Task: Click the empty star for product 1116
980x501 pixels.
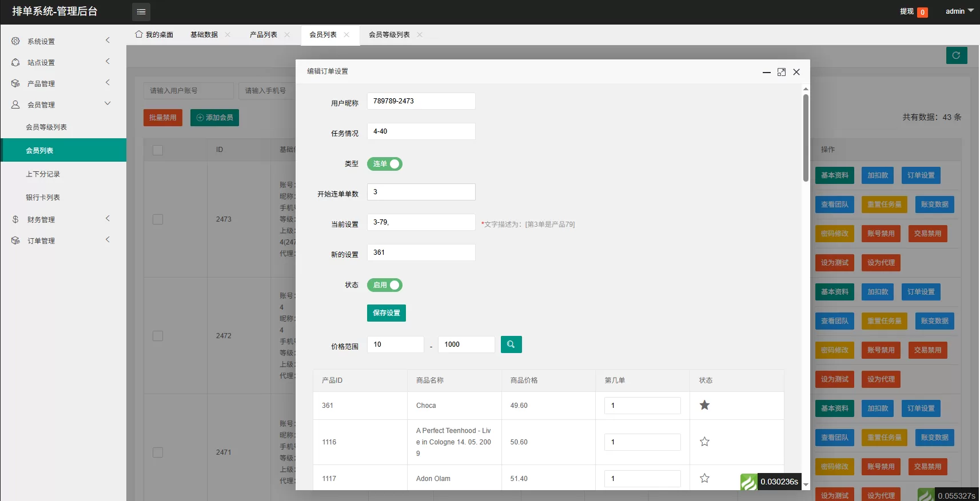Action: 704,442
